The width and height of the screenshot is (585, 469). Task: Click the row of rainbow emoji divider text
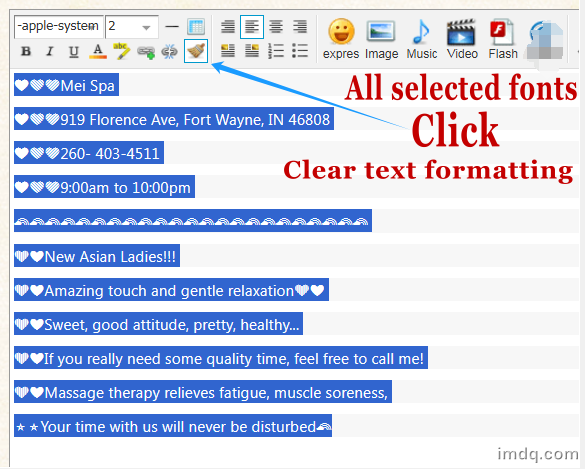193,221
